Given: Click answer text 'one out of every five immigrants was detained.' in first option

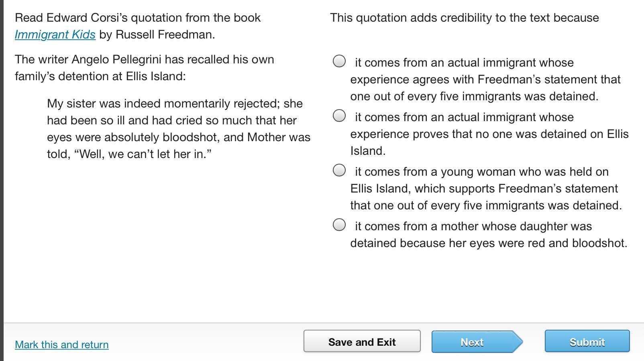Looking at the screenshot, I should point(474,96).
